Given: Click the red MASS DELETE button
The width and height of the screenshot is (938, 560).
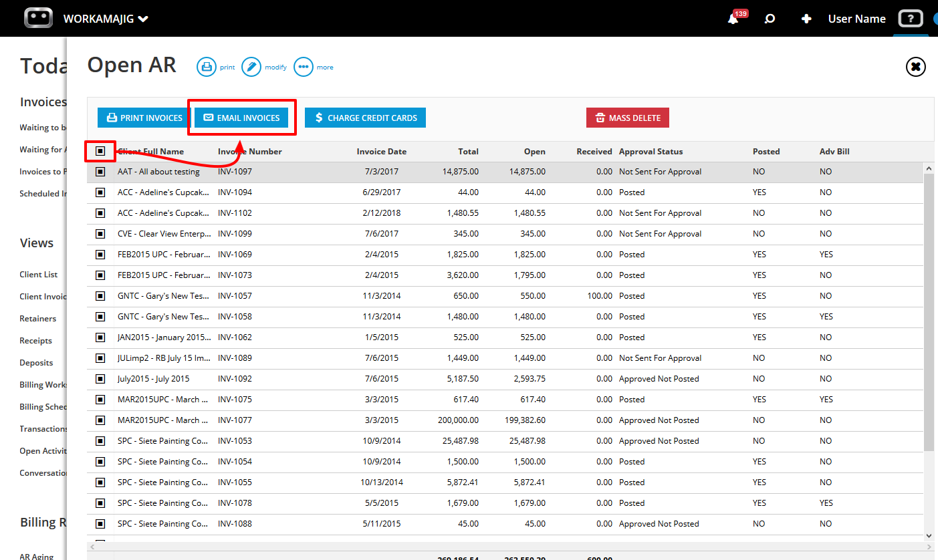Looking at the screenshot, I should [x=628, y=118].
